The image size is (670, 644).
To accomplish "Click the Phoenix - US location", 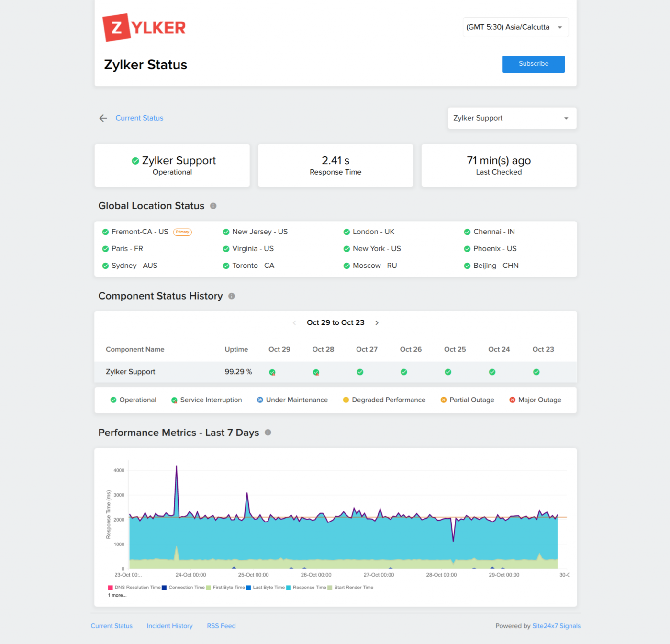I will 495,249.
